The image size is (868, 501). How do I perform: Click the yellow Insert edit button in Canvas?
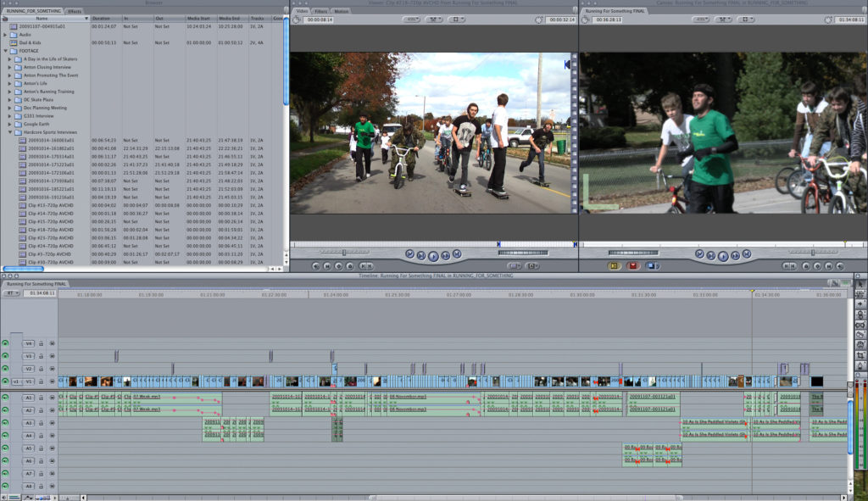tap(614, 265)
